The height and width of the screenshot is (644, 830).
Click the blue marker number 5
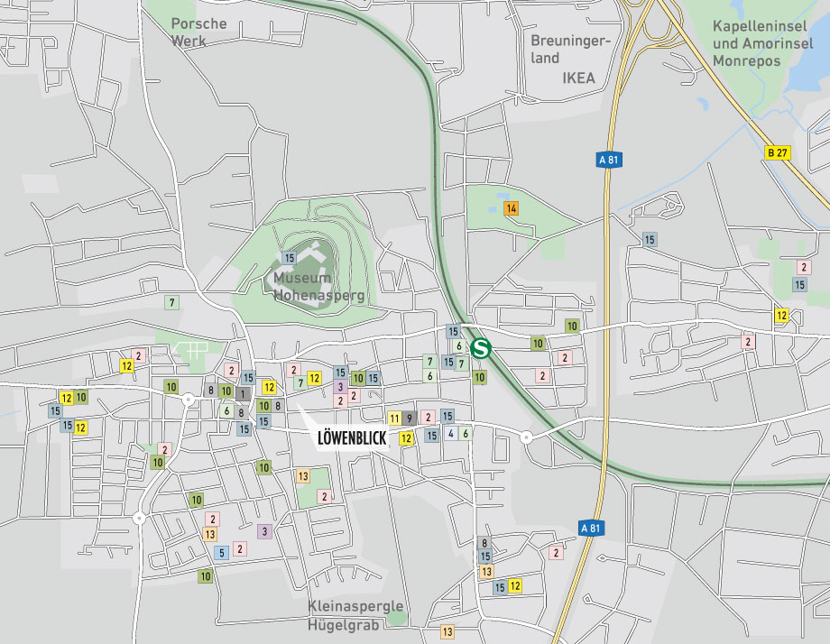(x=221, y=552)
